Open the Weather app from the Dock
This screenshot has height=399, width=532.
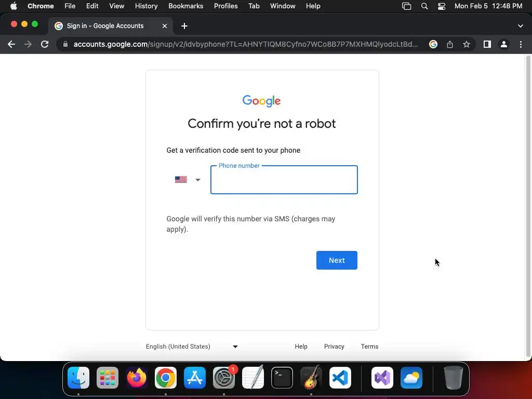coord(411,378)
